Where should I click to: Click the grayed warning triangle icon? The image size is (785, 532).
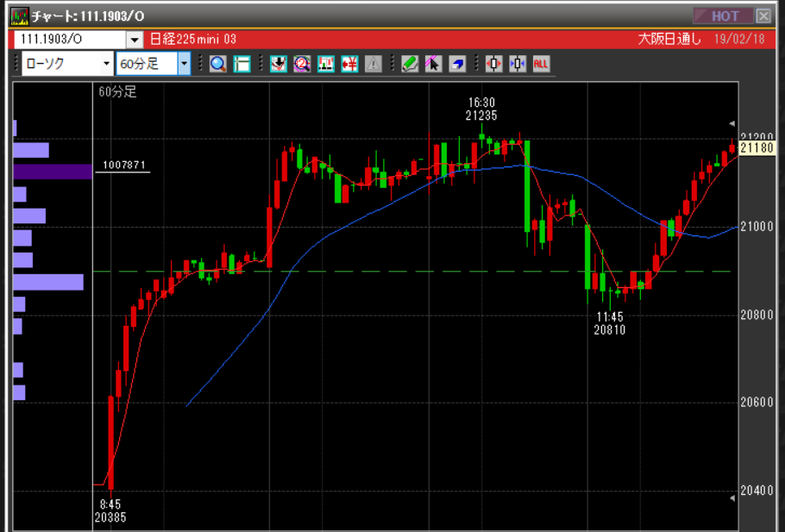coord(373,64)
